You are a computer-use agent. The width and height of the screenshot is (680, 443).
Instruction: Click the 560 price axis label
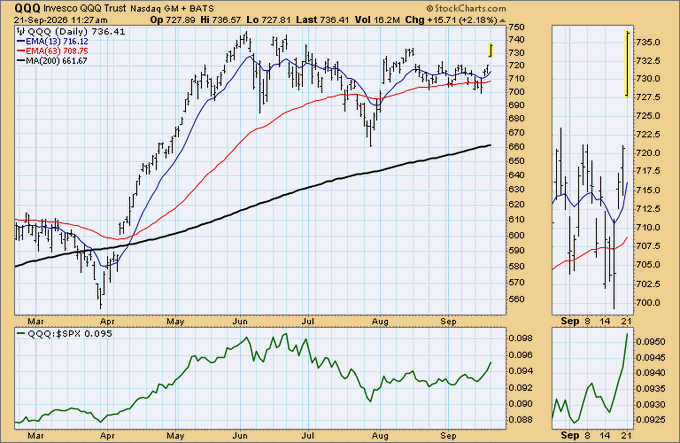pos(517,300)
